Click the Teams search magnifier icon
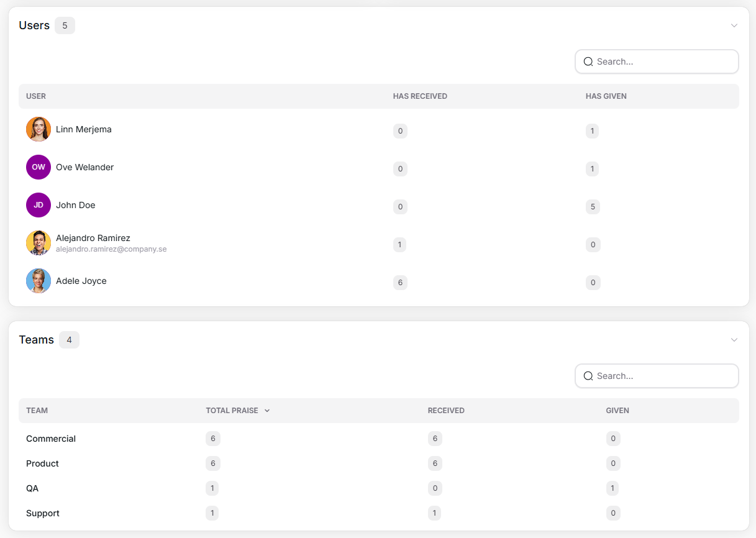The width and height of the screenshot is (756, 538). (588, 376)
